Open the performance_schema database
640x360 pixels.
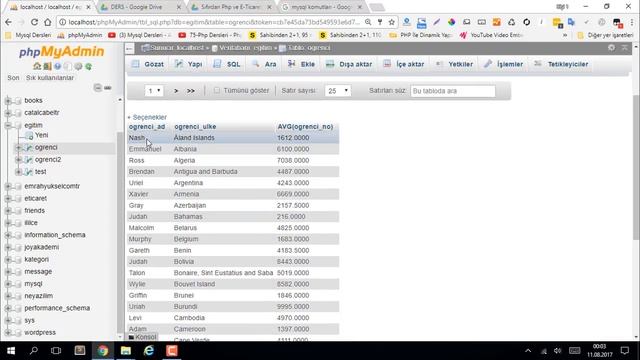(x=57, y=308)
